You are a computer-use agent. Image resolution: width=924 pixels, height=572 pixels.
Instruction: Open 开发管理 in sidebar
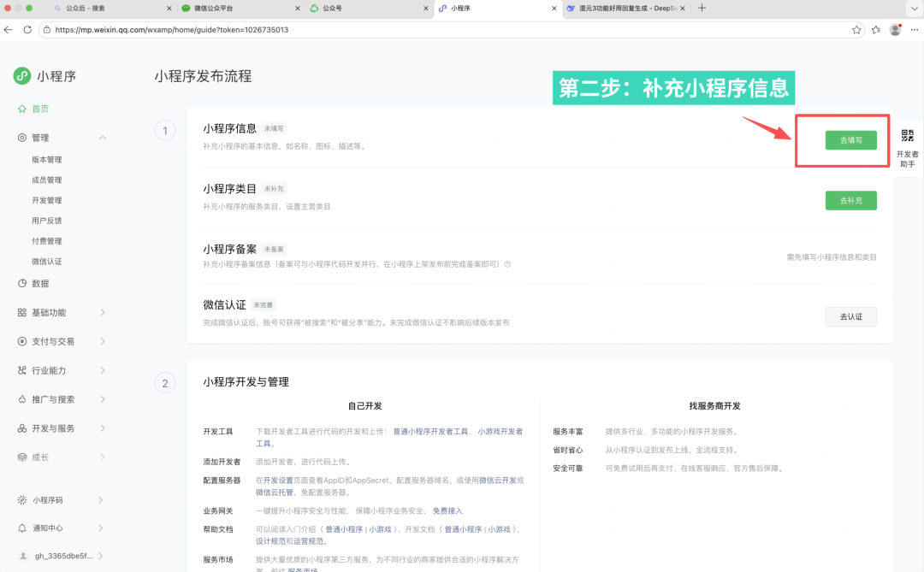coord(46,200)
